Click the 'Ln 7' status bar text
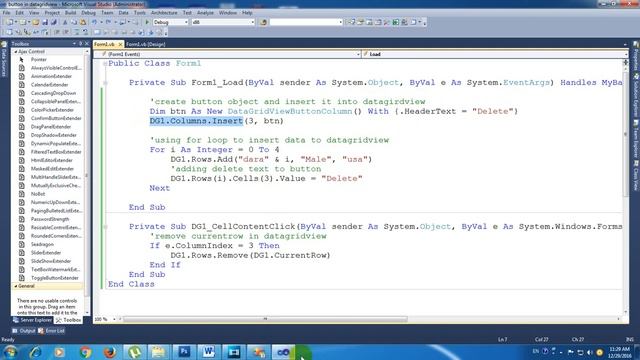 (x=503, y=340)
